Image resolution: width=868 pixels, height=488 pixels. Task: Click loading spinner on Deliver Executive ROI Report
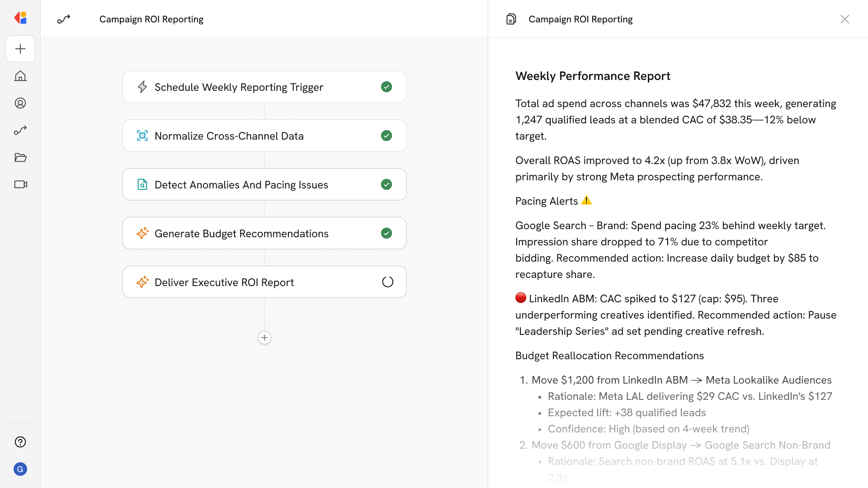387,282
